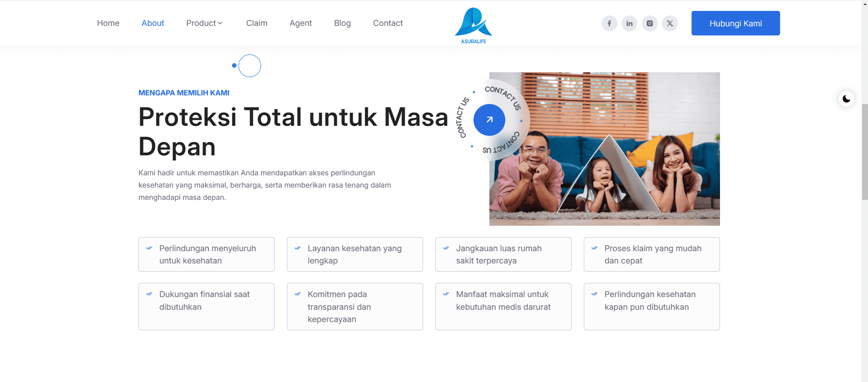Click checkmark icon beside Proses klaim
The width and height of the screenshot is (868, 382).
pos(594,248)
